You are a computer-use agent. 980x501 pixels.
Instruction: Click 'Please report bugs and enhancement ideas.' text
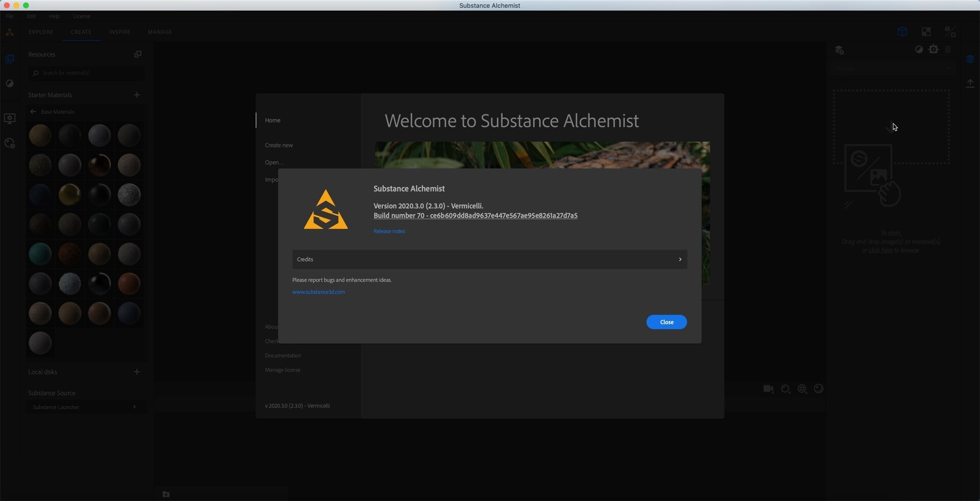coord(341,280)
